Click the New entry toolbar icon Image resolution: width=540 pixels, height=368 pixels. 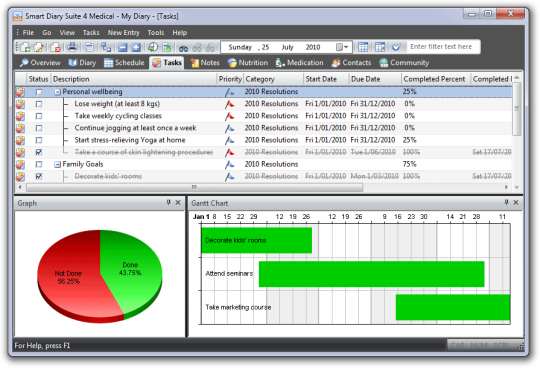25,47
